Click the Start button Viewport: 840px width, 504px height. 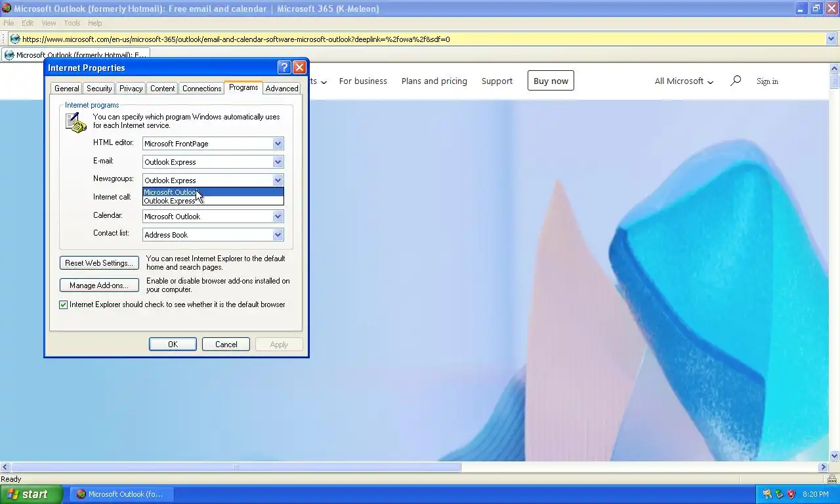tap(31, 494)
